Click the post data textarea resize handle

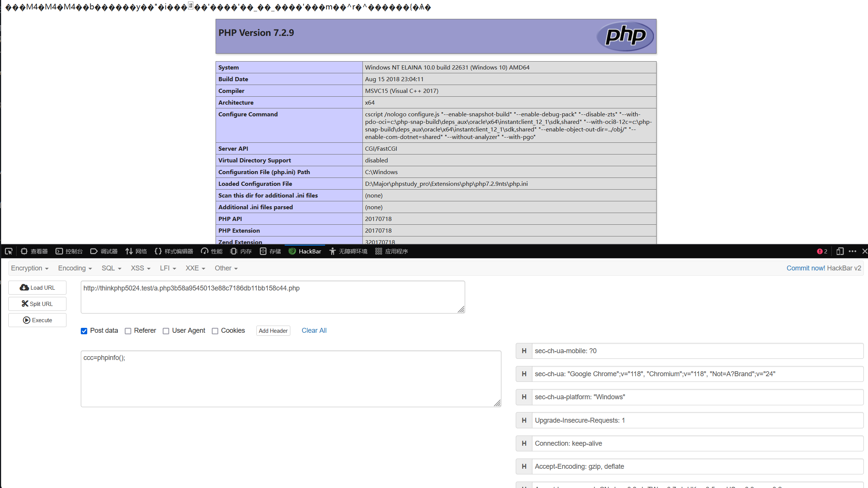[497, 403]
